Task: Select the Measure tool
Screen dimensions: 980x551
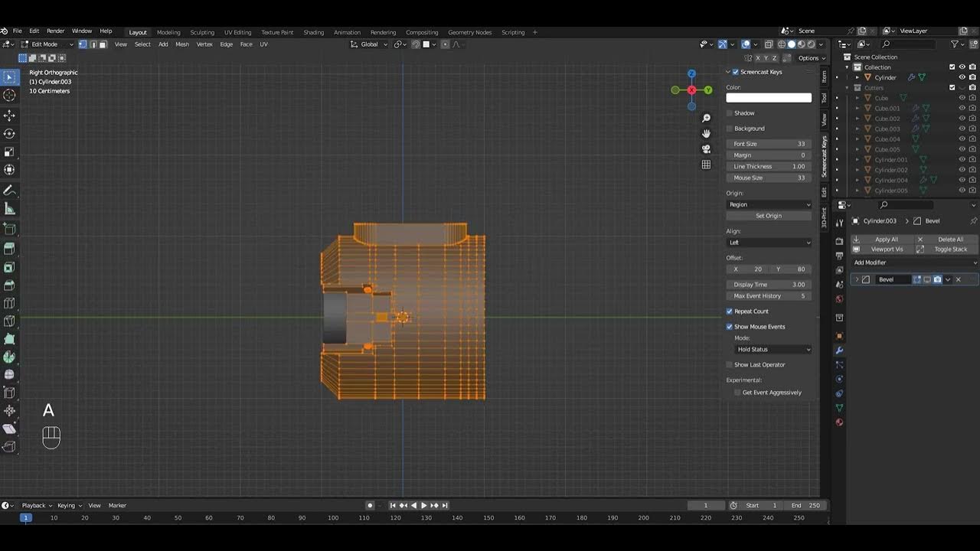Action: [x=9, y=209]
